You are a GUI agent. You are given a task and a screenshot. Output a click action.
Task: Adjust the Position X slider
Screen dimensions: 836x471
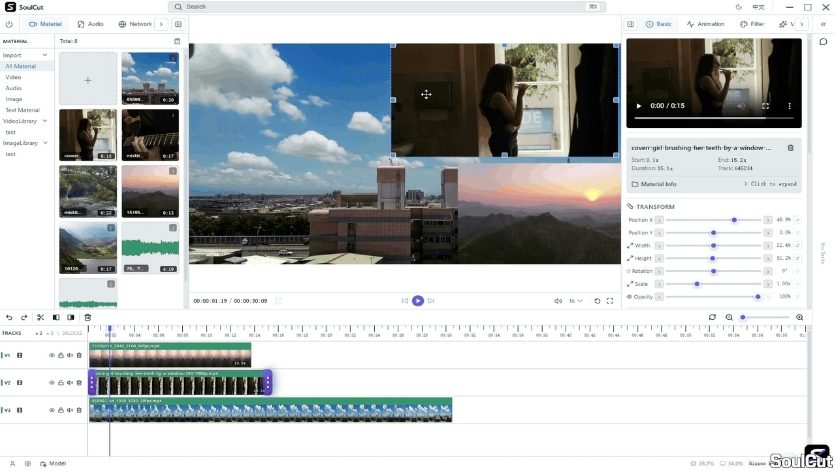[713, 220]
